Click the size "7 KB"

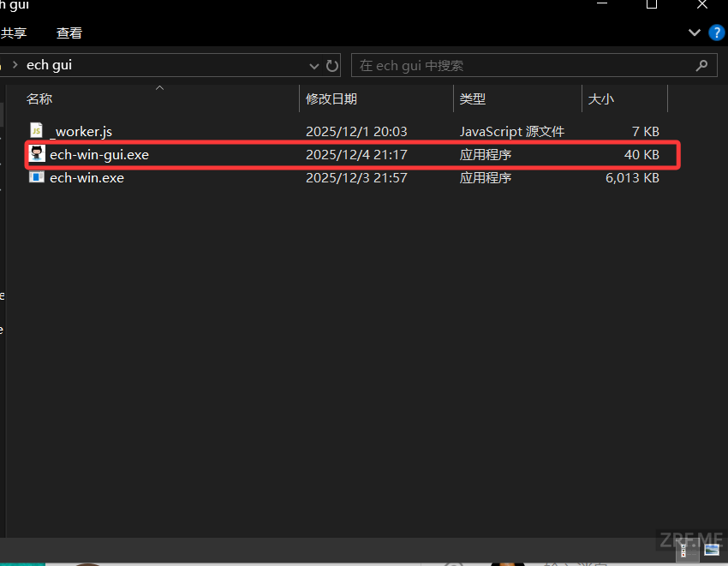coord(646,131)
